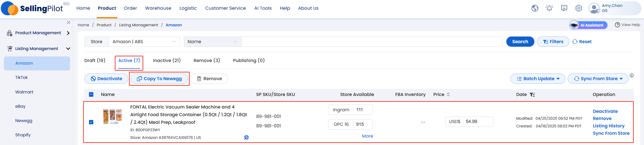Screen dimensions: 644x145
Task: Open the Filters button
Action: tap(553, 42)
